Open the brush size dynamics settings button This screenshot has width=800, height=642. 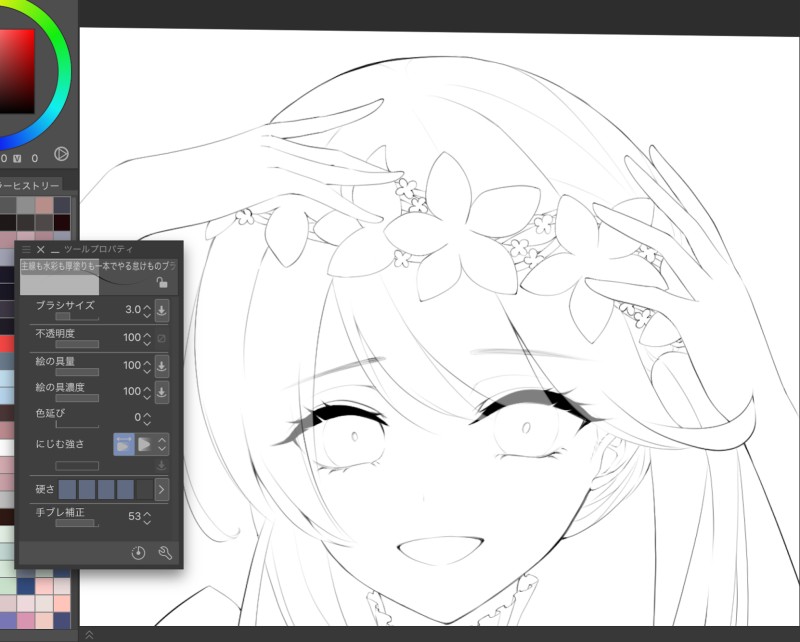162,310
